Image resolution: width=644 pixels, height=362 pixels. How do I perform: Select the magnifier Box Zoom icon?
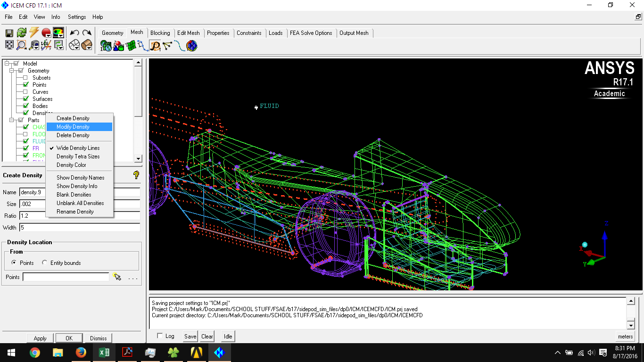22,45
